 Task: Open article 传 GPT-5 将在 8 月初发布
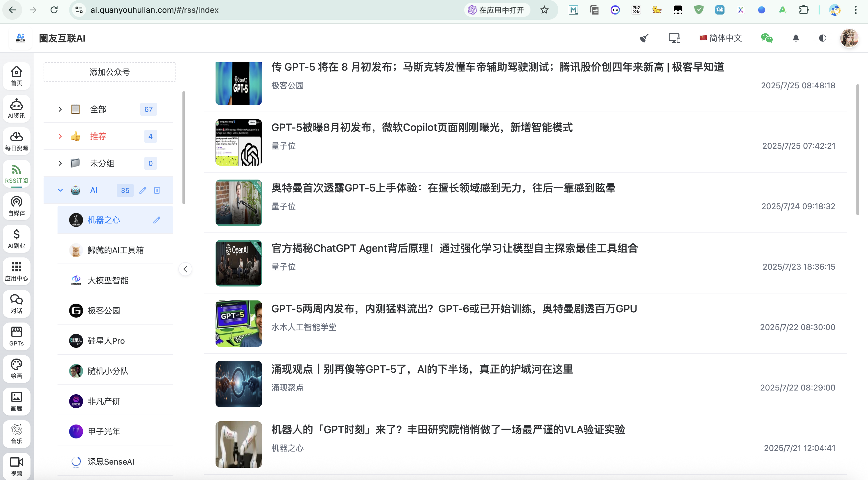click(497, 67)
